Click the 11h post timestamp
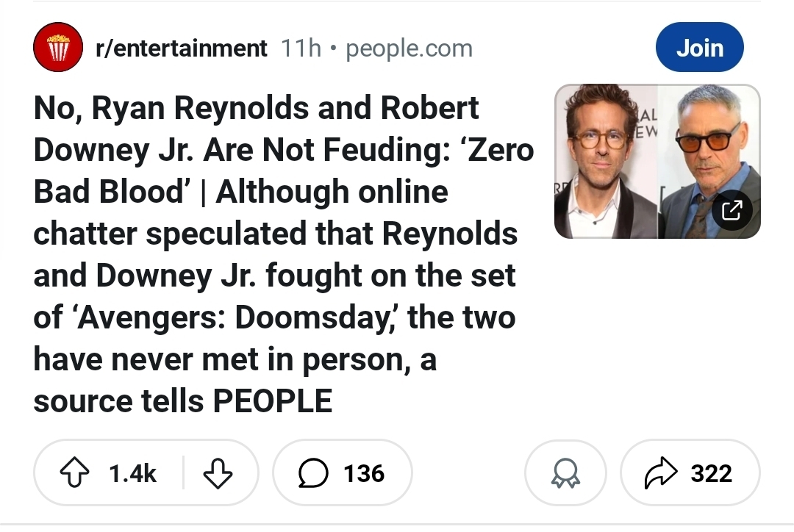Screen dimensions: 794x532 pos(301,48)
